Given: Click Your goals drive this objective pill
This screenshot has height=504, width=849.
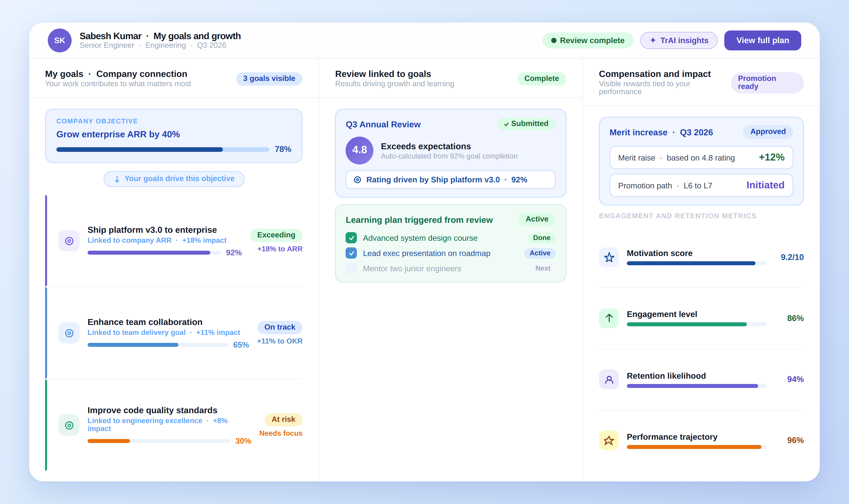Looking at the screenshot, I should [174, 179].
